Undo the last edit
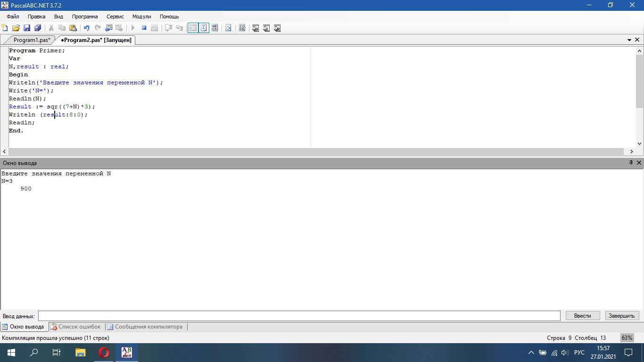This screenshot has width=644, height=362. pos(86,28)
